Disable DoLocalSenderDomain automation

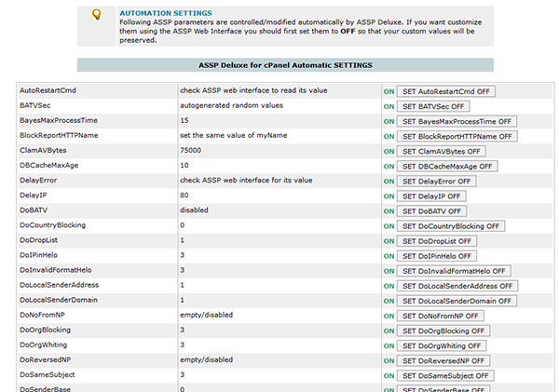(x=457, y=301)
